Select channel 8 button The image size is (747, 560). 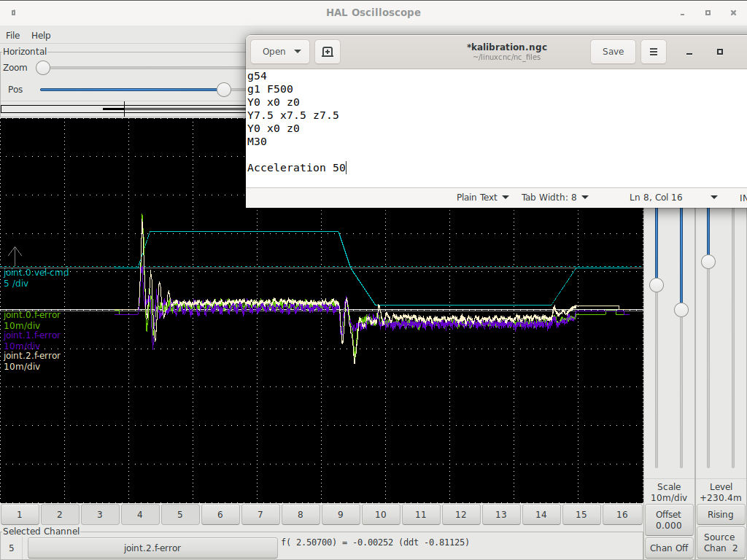click(300, 514)
